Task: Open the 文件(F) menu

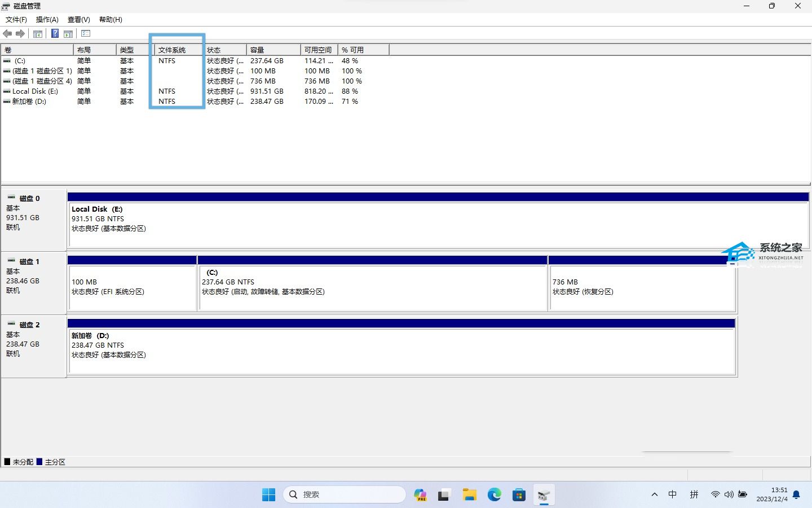Action: (16, 19)
